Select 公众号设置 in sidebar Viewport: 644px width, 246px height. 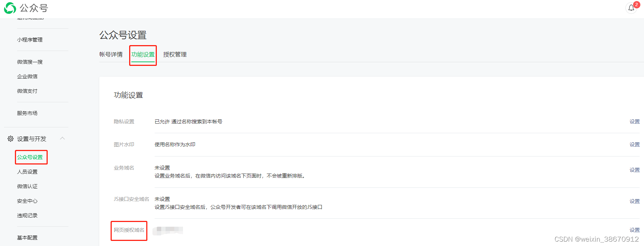(30, 157)
